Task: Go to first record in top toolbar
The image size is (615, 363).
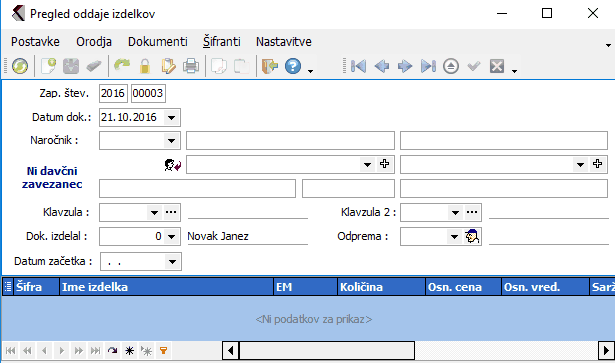Action: 358,66
